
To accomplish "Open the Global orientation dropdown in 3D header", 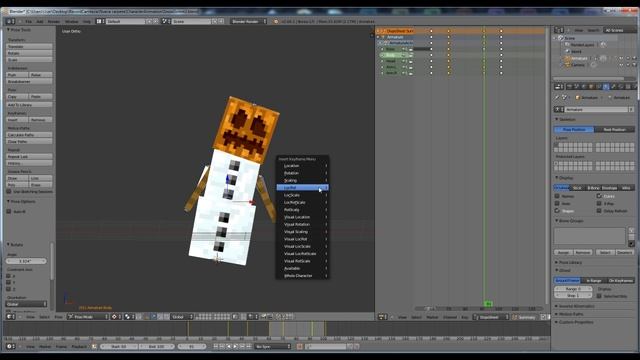I will pyautogui.click(x=182, y=317).
